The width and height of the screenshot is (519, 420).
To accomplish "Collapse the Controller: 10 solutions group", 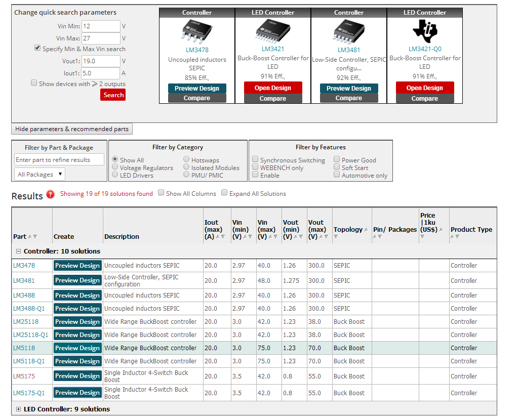I will [x=19, y=251].
